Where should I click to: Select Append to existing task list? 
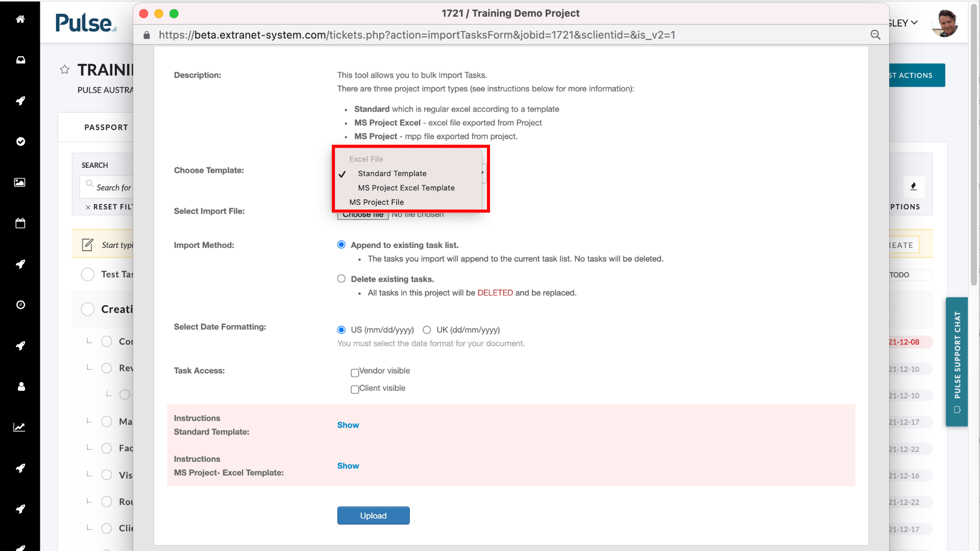pos(341,245)
